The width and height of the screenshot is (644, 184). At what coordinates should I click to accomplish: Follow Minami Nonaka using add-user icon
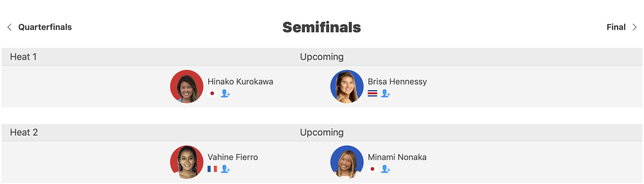pos(385,169)
